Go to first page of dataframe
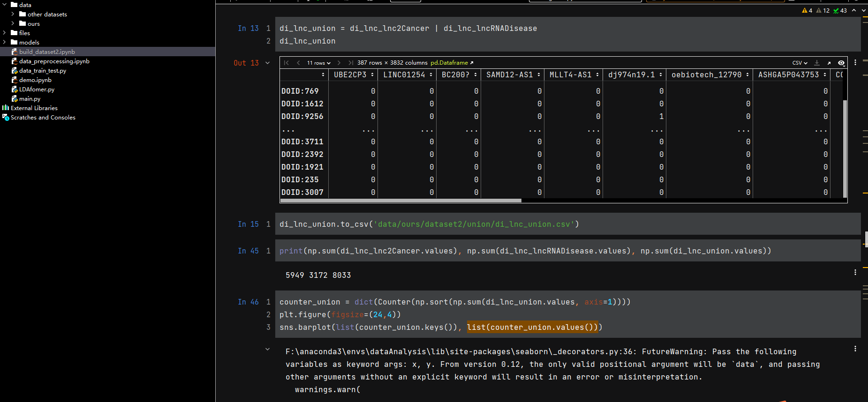 click(287, 63)
